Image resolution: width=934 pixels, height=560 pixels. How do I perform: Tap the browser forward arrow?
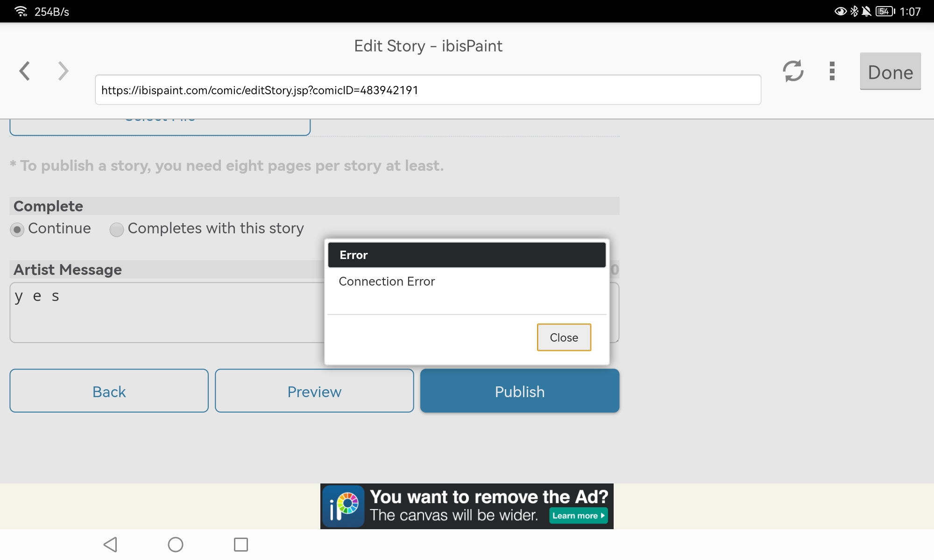(x=63, y=71)
